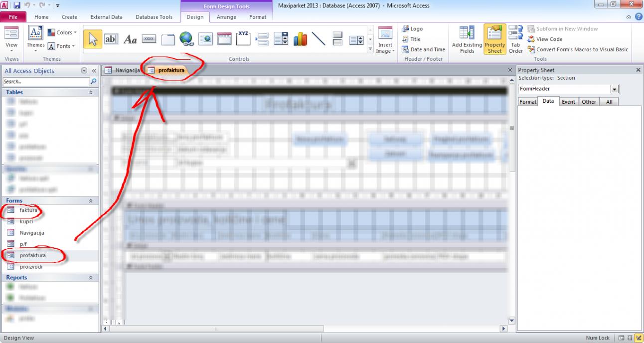Insert a Hyperlink control
644x343 pixels.
point(187,39)
